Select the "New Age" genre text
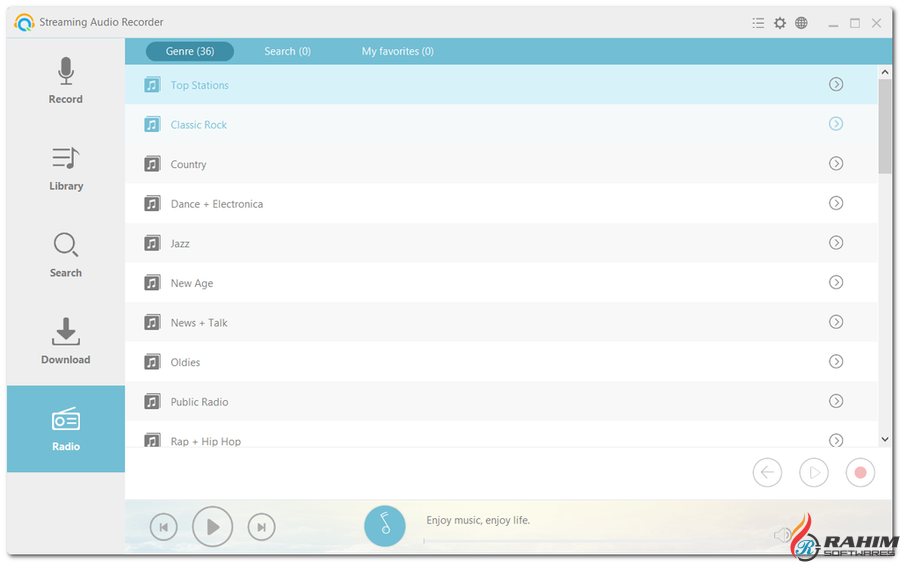The image size is (900, 562). click(x=192, y=283)
